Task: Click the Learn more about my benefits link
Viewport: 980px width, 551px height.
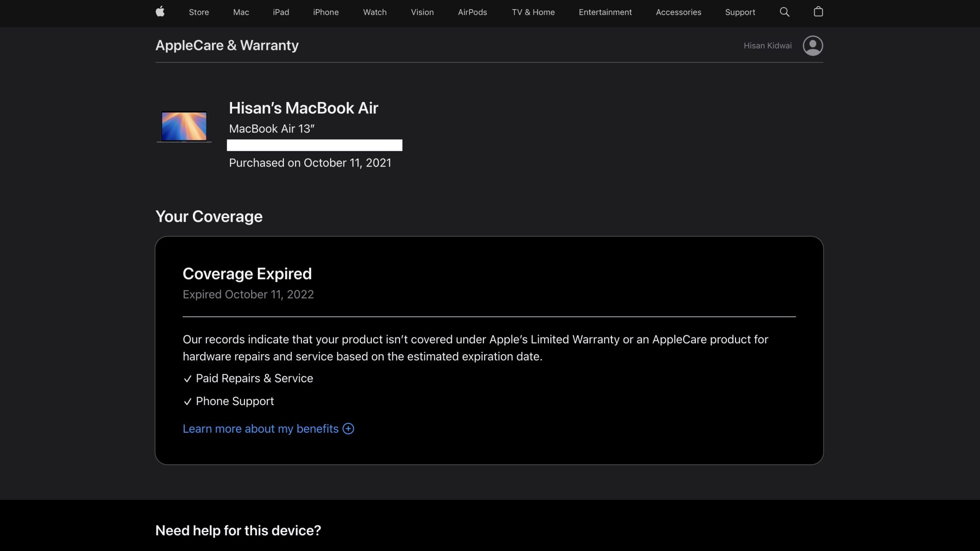Action: [x=261, y=429]
